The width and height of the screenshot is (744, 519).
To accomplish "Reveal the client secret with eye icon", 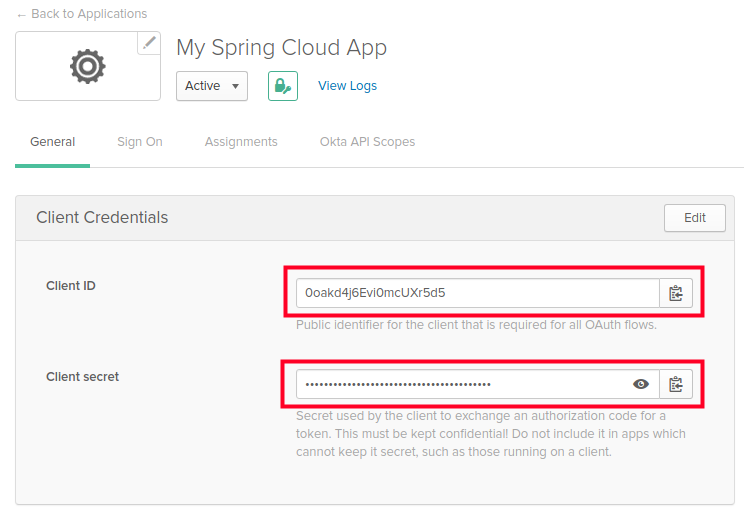I will click(641, 384).
